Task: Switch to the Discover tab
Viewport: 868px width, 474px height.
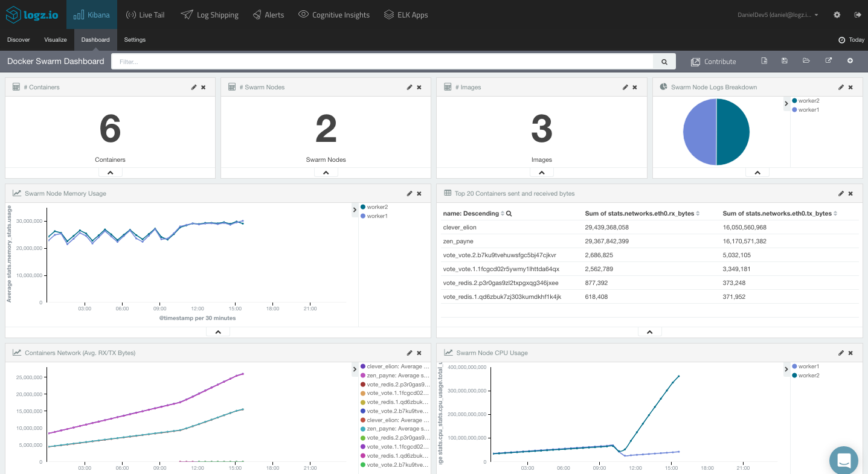Action: (x=19, y=40)
